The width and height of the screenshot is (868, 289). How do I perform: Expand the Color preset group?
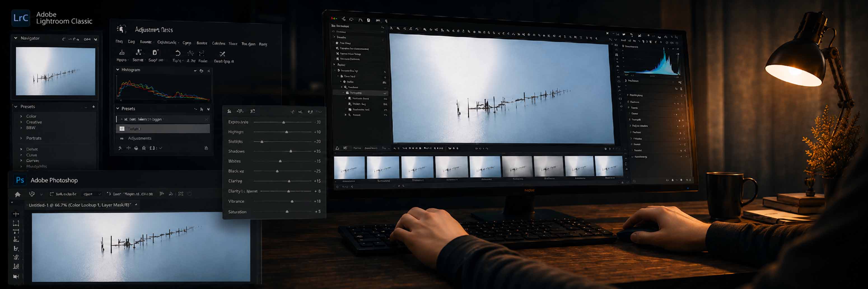[21, 116]
